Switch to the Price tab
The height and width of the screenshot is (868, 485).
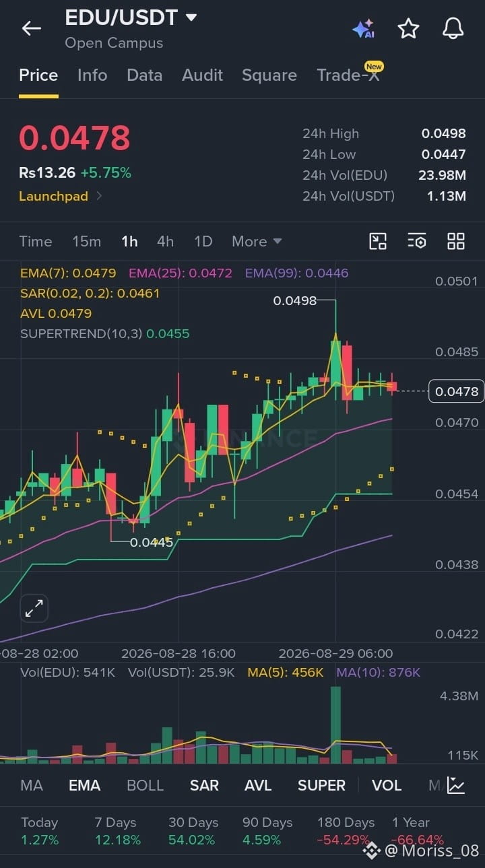click(x=38, y=75)
